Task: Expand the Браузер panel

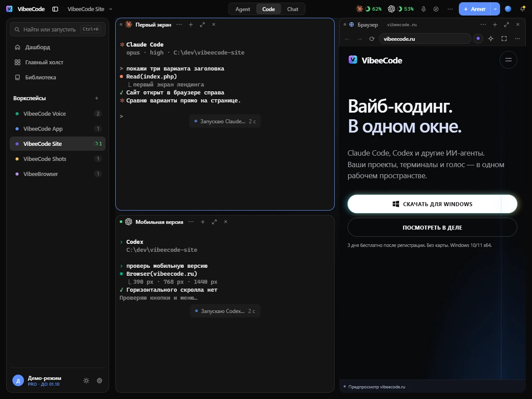Action: point(507,25)
